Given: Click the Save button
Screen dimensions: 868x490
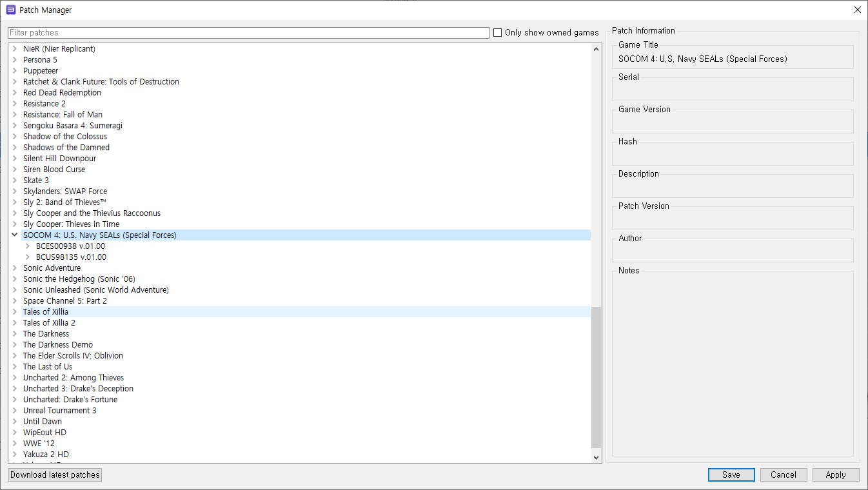Looking at the screenshot, I should pos(731,475).
